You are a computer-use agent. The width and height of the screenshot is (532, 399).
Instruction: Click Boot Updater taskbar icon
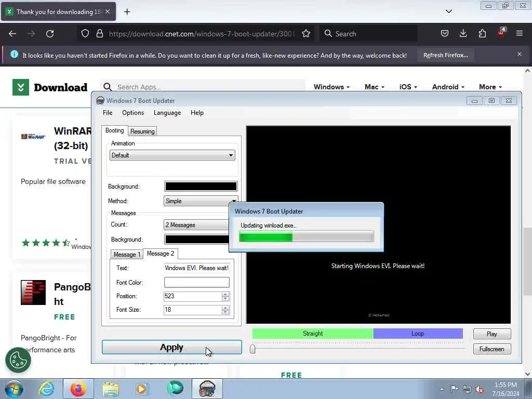207,389
